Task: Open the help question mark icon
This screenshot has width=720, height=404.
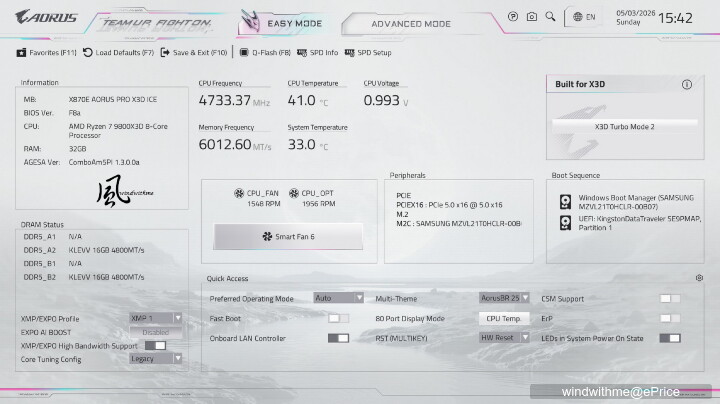Action: tap(513, 17)
